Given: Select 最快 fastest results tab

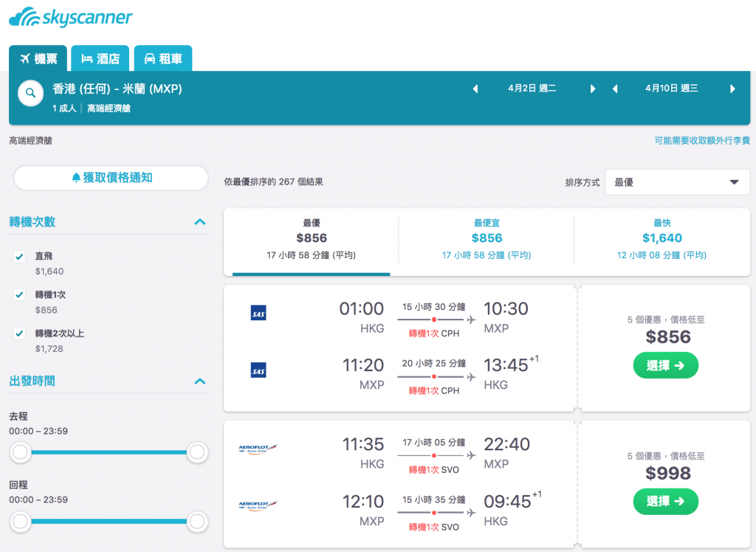Looking at the screenshot, I should pyautogui.click(x=661, y=240).
